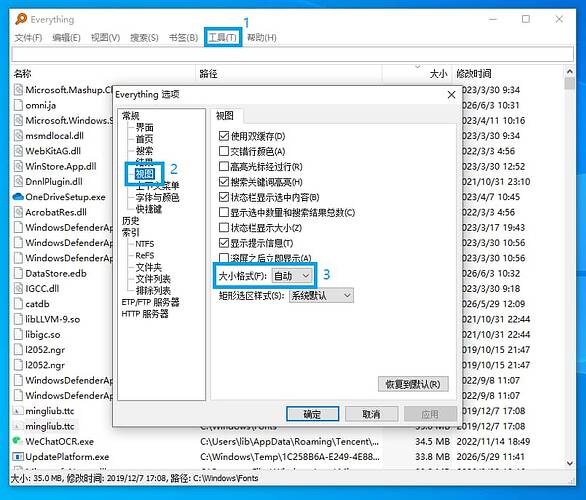
Task: Select the WeChatOCR.exe file icon
Action: (x=17, y=441)
